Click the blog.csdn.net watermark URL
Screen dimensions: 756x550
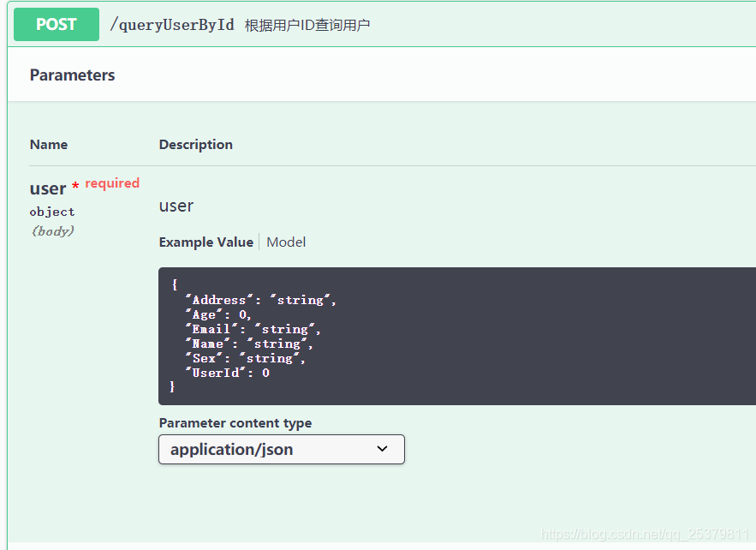(646, 535)
